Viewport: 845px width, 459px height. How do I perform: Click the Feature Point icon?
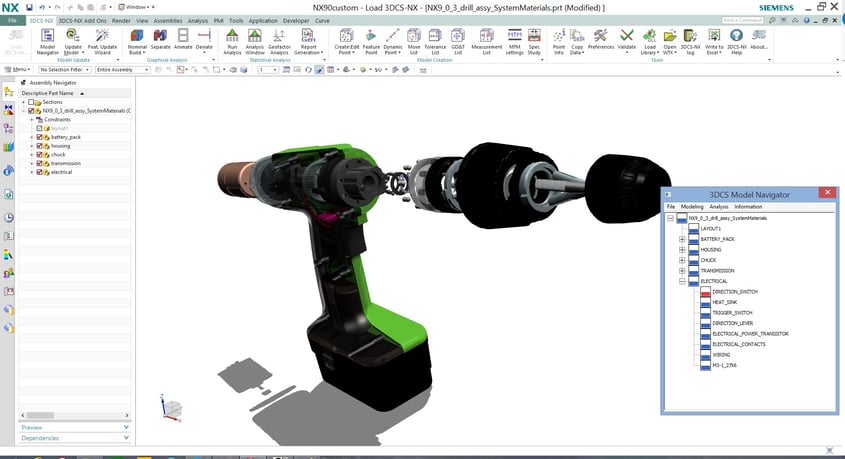pyautogui.click(x=371, y=40)
